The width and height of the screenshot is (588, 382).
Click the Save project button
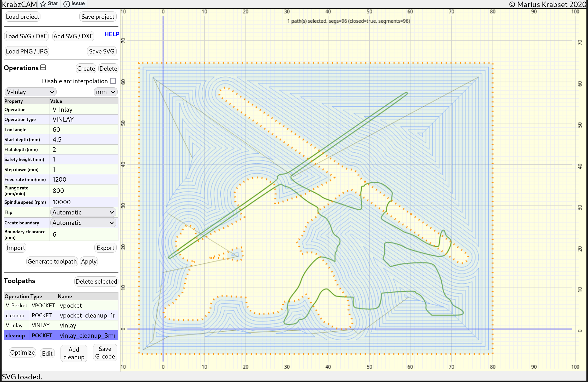pyautogui.click(x=98, y=17)
